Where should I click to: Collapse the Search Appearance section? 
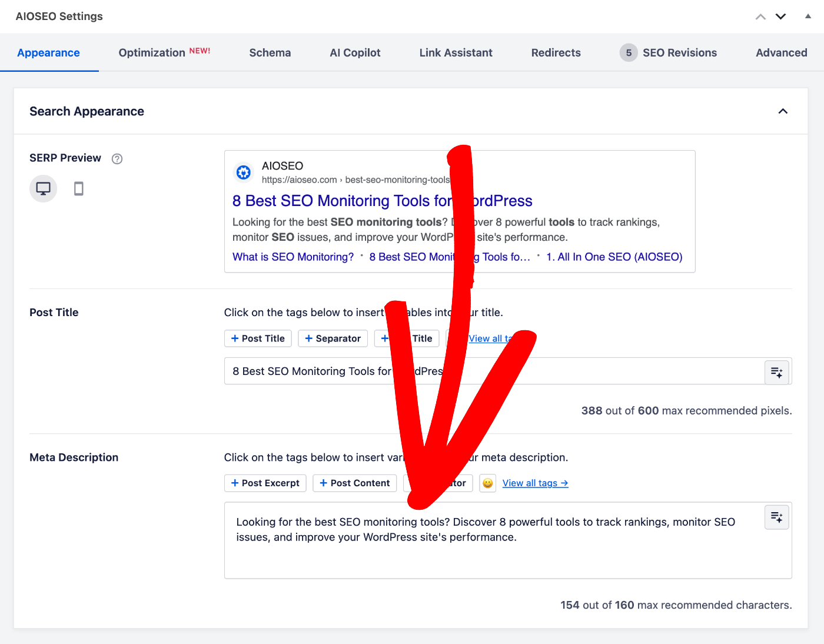[783, 111]
